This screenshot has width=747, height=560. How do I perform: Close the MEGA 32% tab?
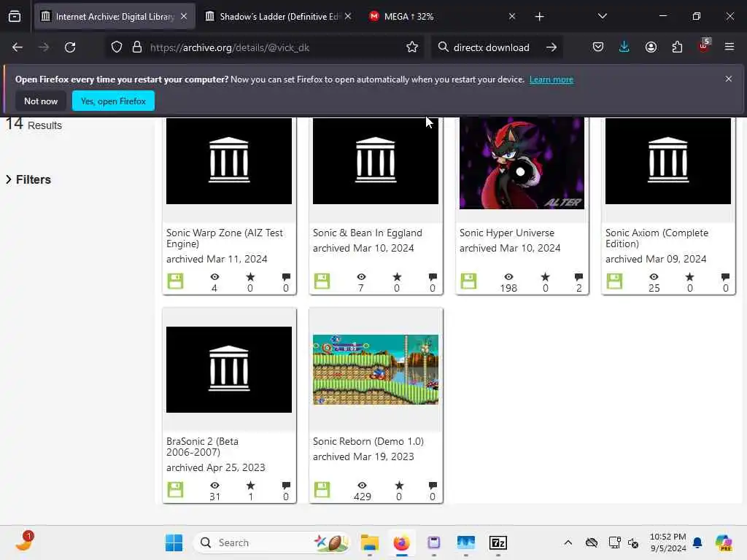[512, 17]
